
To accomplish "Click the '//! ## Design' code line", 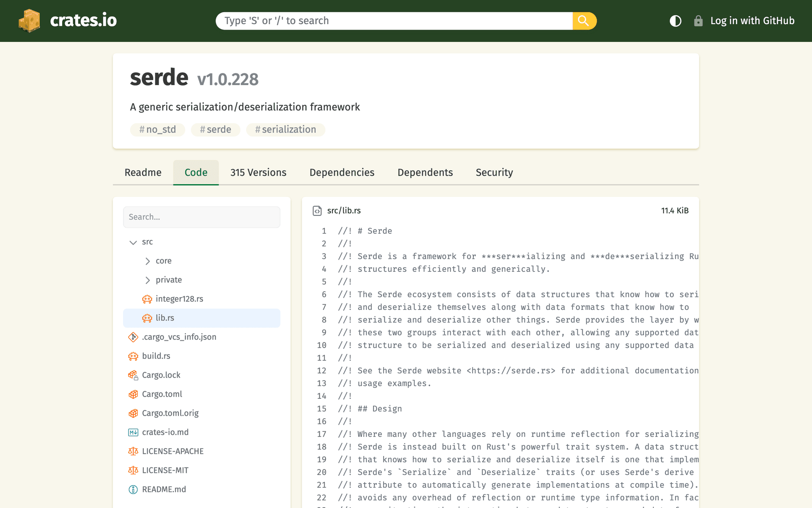I will click(370, 409).
